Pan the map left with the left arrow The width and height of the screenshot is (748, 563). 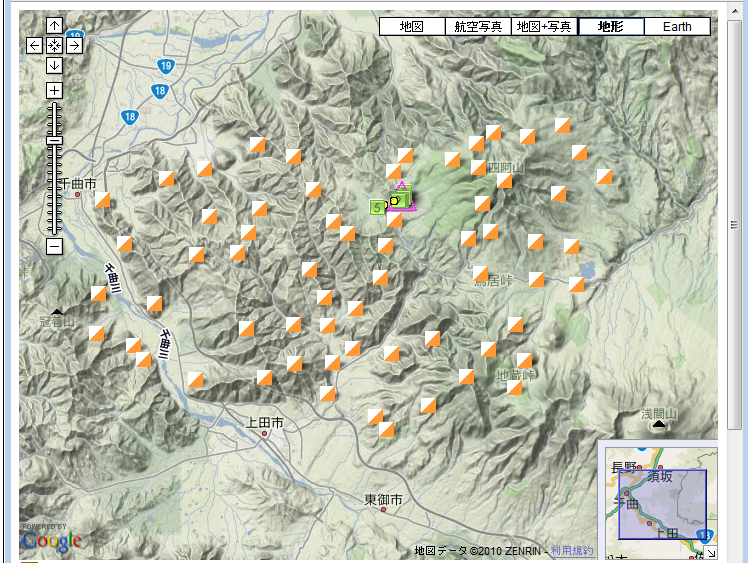34,46
